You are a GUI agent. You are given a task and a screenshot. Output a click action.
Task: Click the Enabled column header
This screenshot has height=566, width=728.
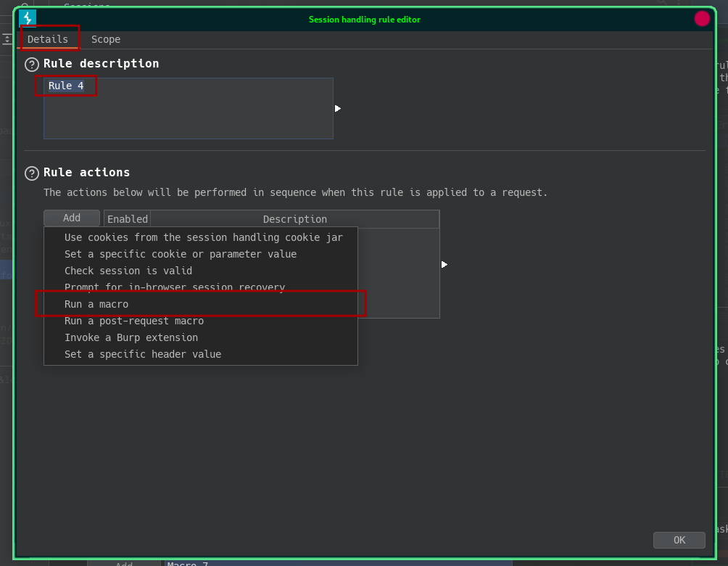pos(127,219)
